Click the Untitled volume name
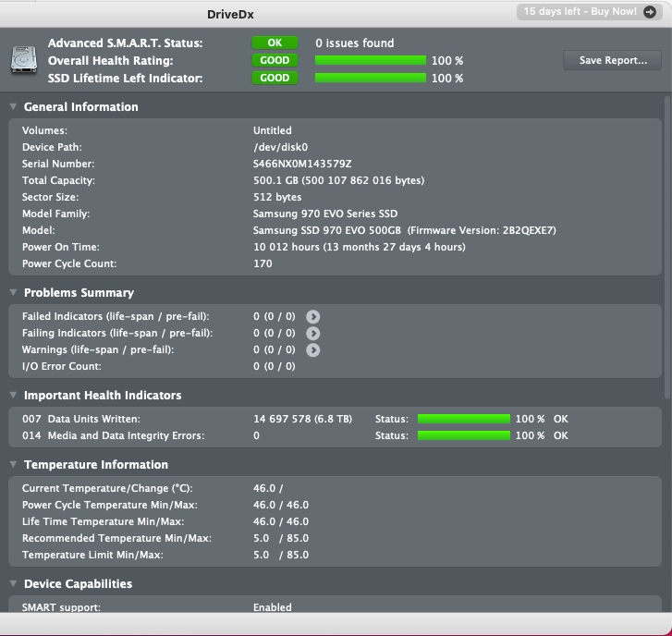672x636 pixels. pos(272,130)
